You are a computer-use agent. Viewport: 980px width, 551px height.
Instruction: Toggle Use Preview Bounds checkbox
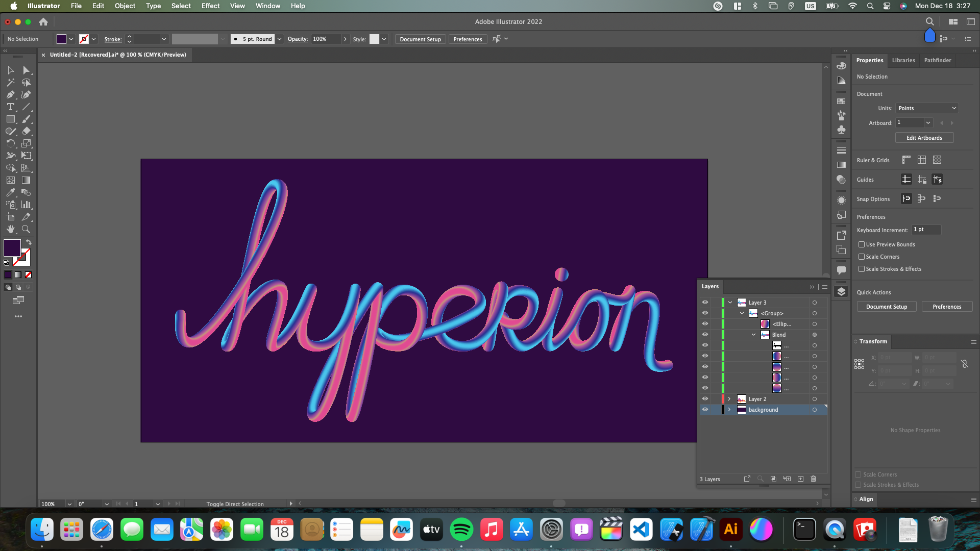click(x=862, y=245)
